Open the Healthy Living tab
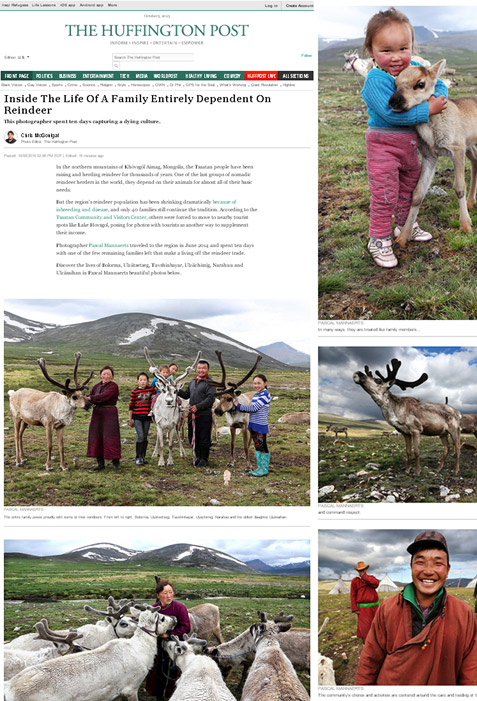The height and width of the screenshot is (701, 477). [201, 76]
